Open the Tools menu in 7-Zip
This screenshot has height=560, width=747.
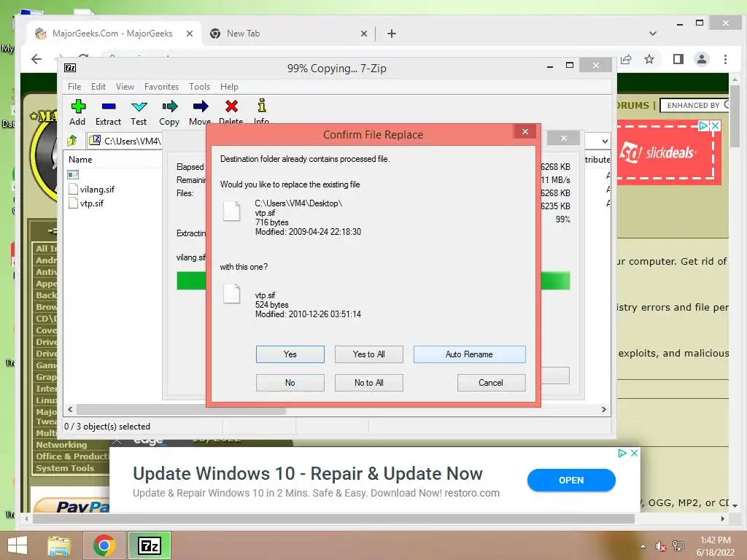(199, 87)
